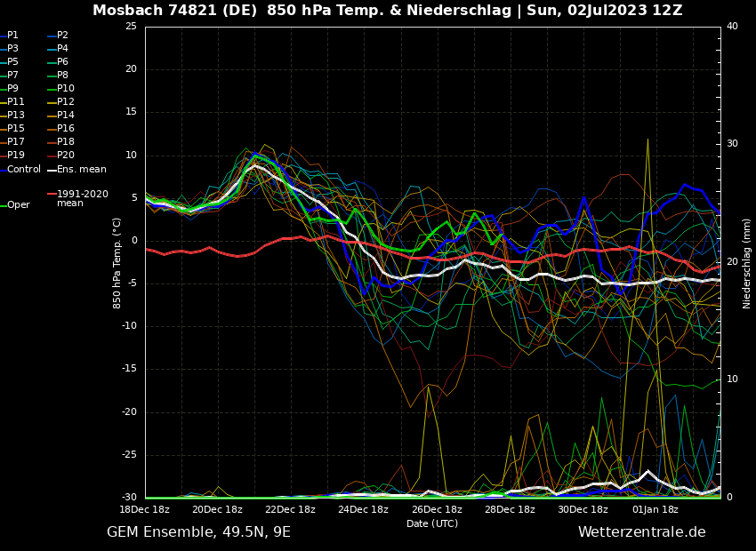This screenshot has width=756, height=551.
Task: Select the 24Dec 18z date on axis
Action: point(363,510)
